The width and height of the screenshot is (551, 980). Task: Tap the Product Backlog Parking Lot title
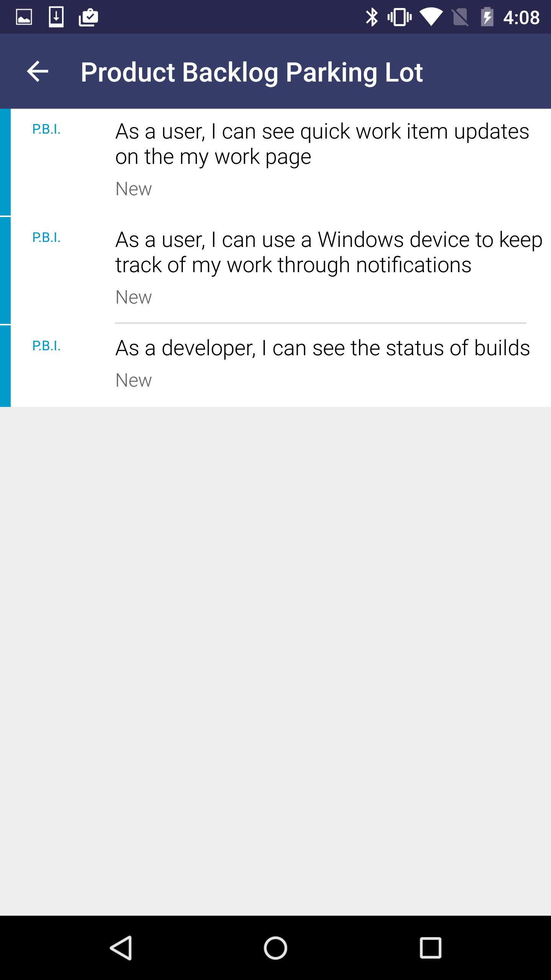point(251,72)
